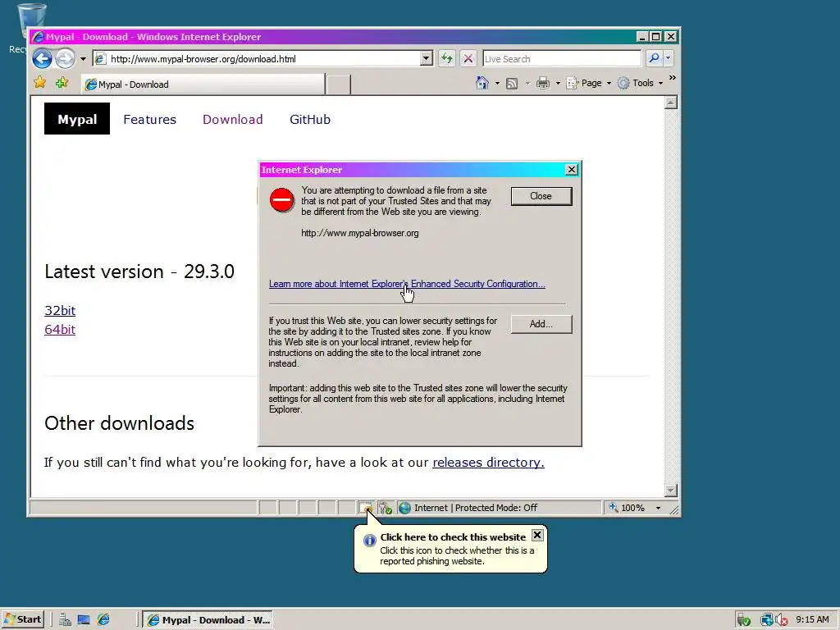Click the add-ons status bar icon
Viewport: 840px width, 630px height.
click(386, 507)
